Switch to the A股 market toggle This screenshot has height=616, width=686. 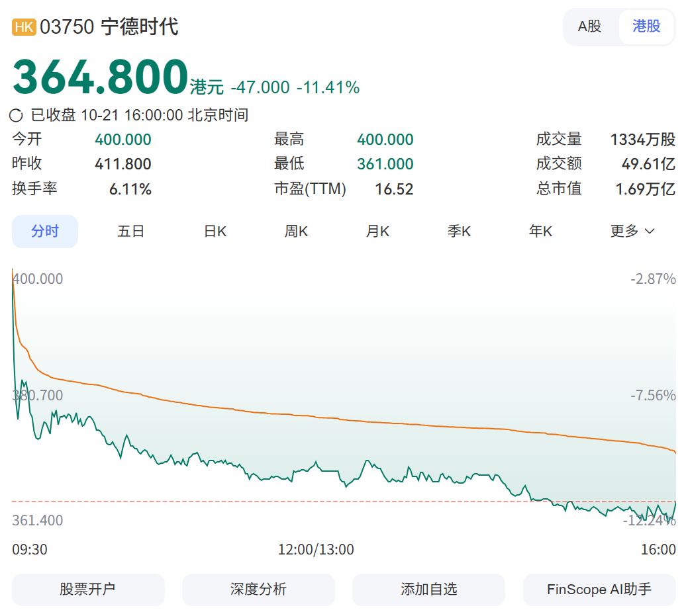[589, 26]
